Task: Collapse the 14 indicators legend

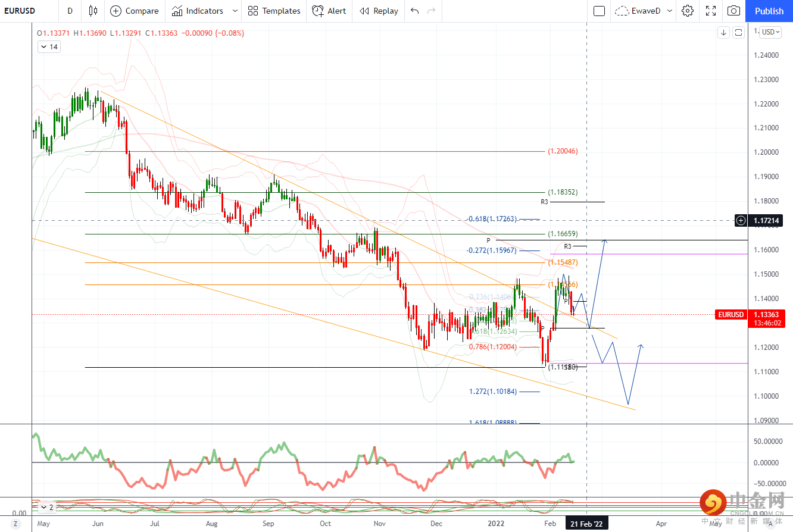Action: pos(49,46)
